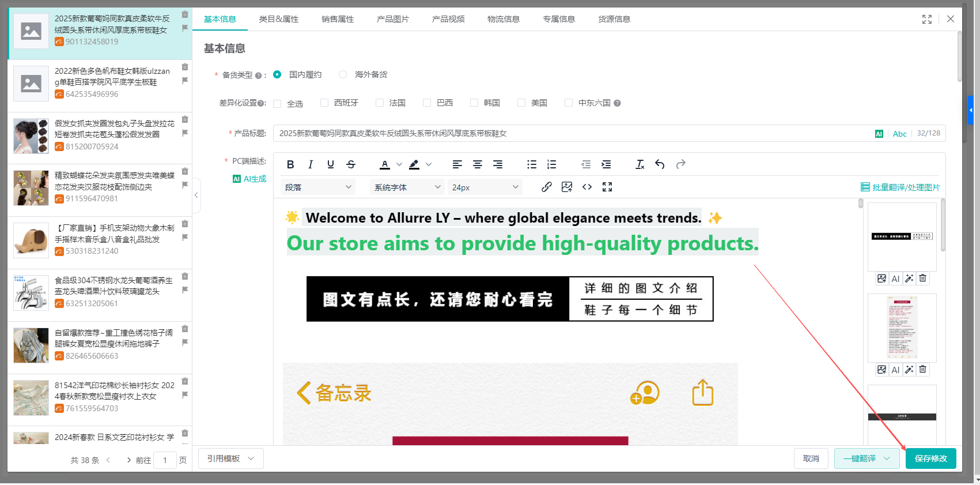Select 海外备货 stock type

click(x=343, y=74)
